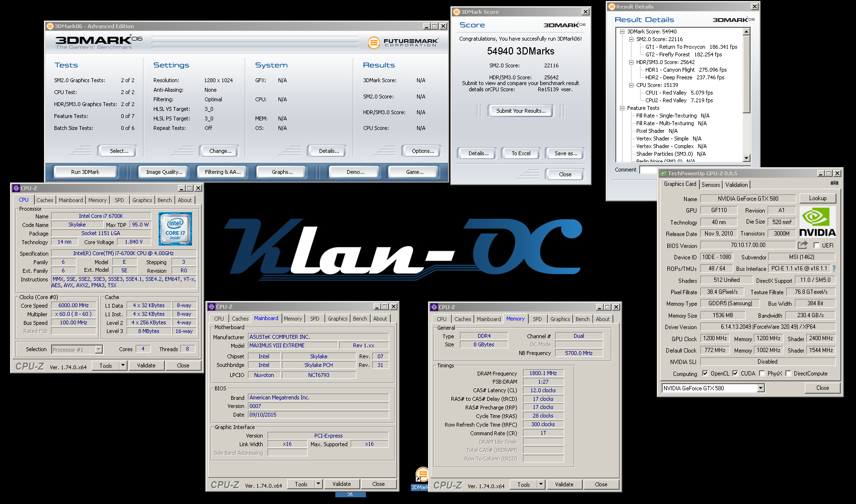Open Tools dropdown arrow in CPU-Z Memory window
Image resolution: width=856 pixels, height=504 pixels.
tap(541, 484)
